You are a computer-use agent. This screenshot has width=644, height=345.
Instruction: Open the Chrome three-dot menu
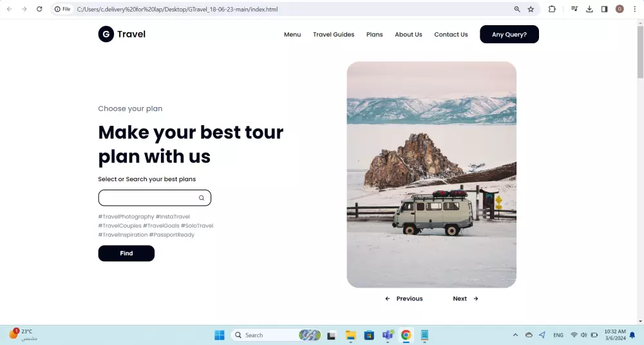coord(634,9)
